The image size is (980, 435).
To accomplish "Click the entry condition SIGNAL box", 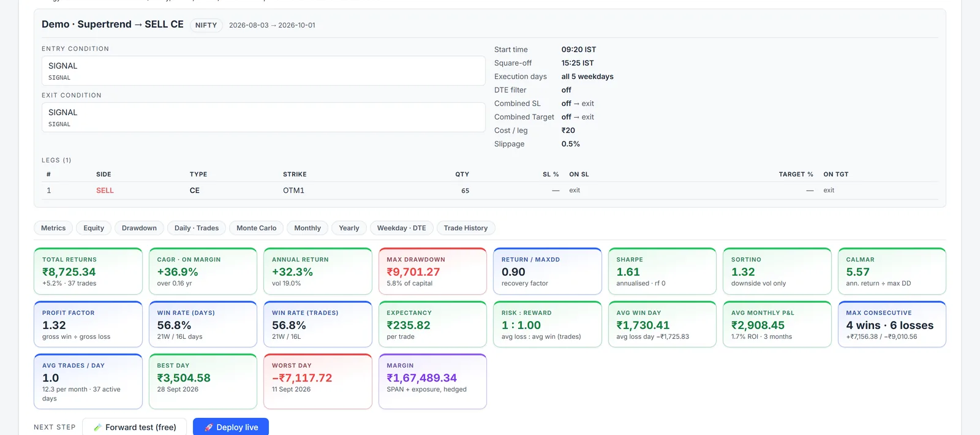I will (x=263, y=71).
